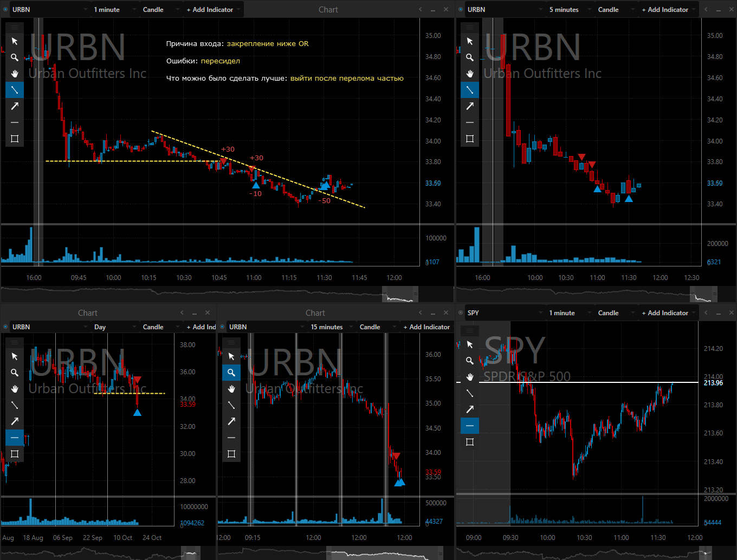Open the SPY symbol dropdown
The height and width of the screenshot is (560, 737).
(504, 313)
